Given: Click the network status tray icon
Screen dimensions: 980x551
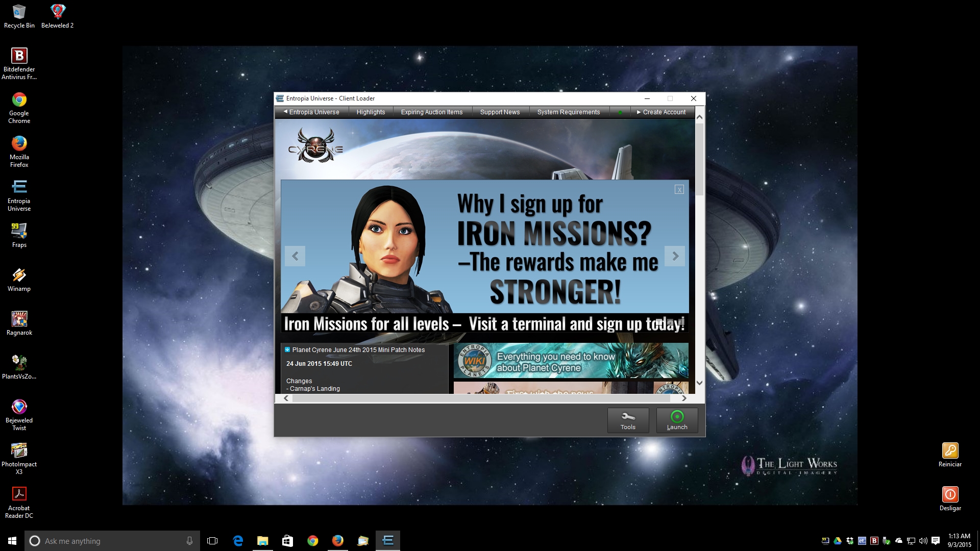Looking at the screenshot, I should point(911,541).
